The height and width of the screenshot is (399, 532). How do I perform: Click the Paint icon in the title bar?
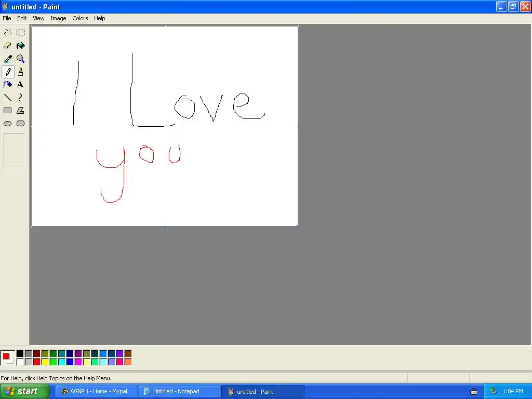5,6
